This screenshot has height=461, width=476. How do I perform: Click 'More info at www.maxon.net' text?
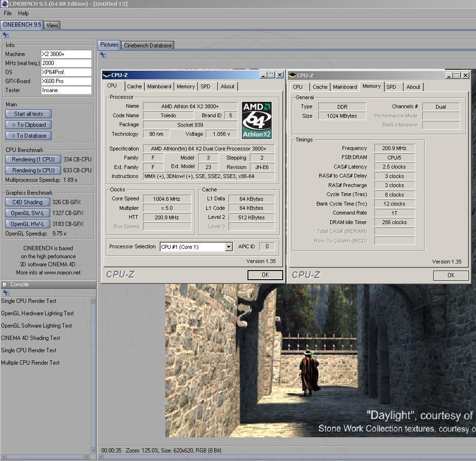[x=48, y=273]
